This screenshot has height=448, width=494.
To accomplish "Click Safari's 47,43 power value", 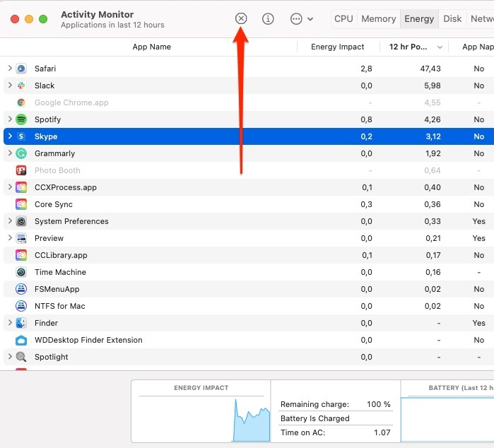I will (430, 69).
